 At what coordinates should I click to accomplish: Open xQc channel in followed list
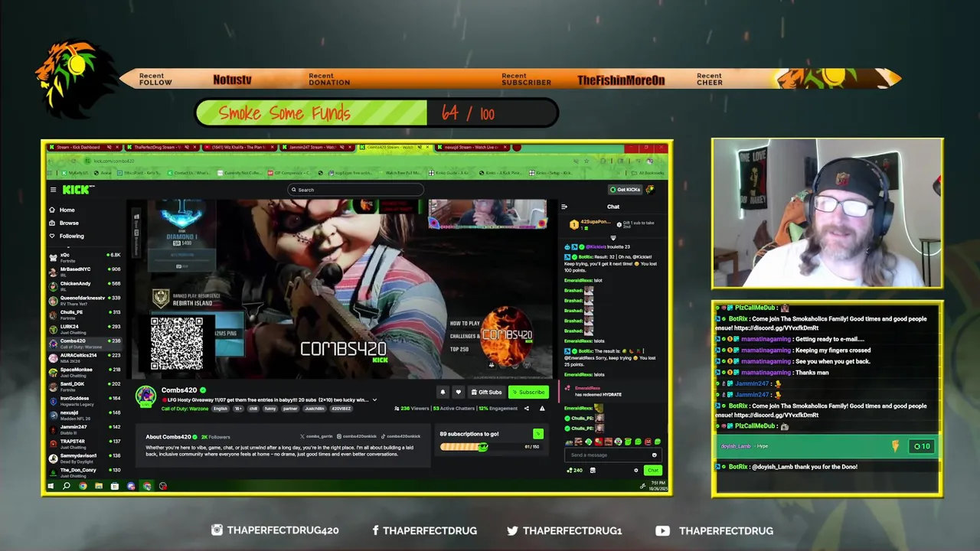pyautogui.click(x=85, y=256)
